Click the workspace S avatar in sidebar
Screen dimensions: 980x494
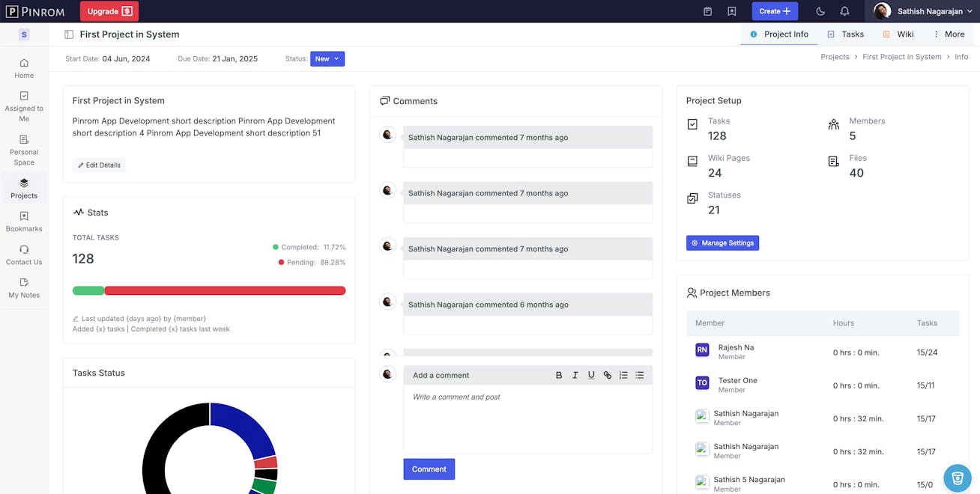(x=24, y=34)
